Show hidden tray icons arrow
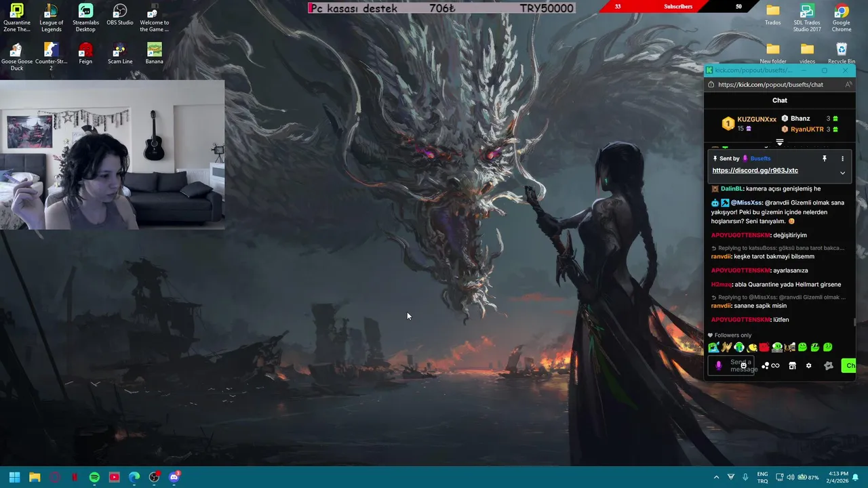This screenshot has height=488, width=868. pos(716,477)
